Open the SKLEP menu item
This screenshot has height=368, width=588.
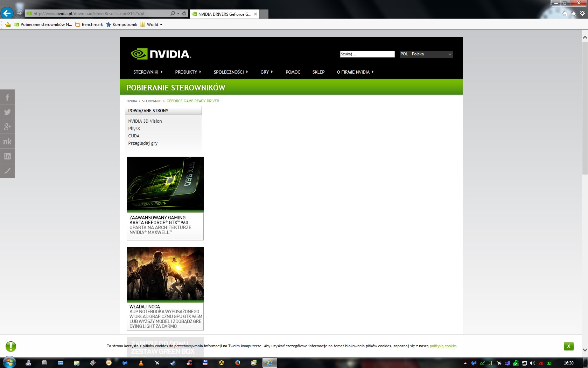pos(318,72)
